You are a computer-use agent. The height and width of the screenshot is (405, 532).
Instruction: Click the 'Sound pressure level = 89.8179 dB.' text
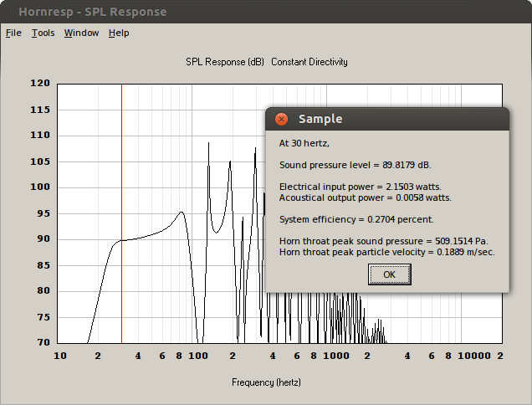coord(356,165)
